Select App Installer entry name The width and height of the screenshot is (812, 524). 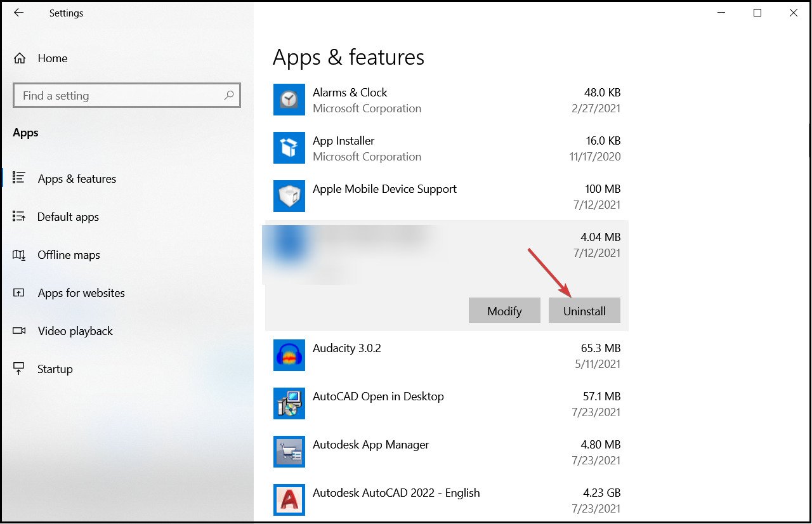[343, 141]
